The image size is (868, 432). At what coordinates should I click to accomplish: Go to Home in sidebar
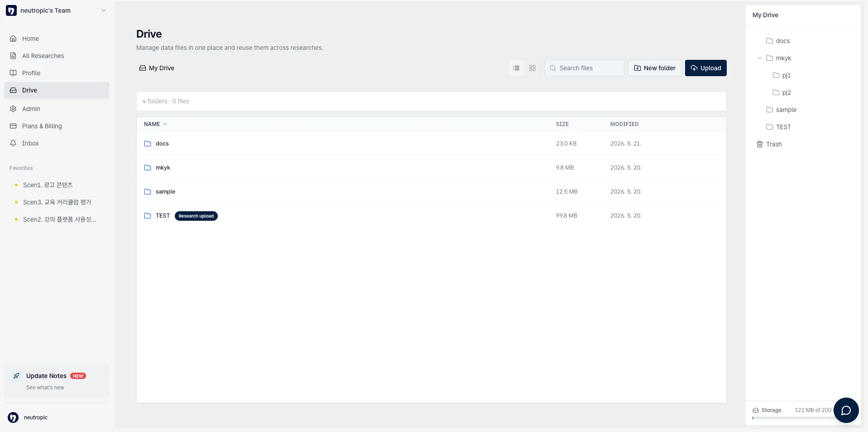pyautogui.click(x=57, y=39)
